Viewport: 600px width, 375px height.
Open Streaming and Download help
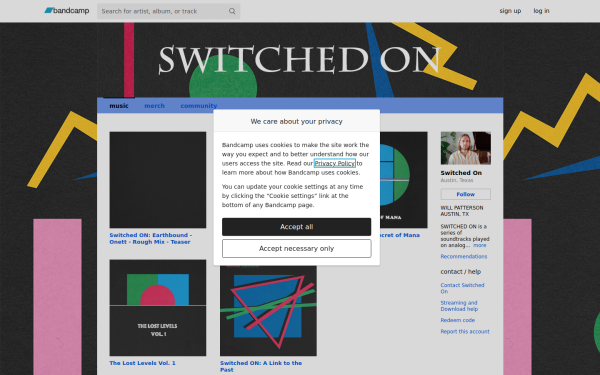pos(459,306)
